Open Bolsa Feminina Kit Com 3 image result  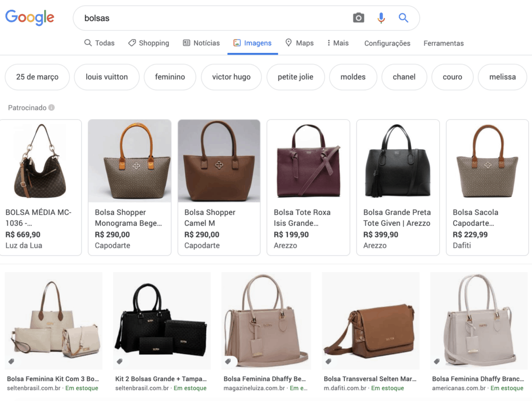click(54, 320)
